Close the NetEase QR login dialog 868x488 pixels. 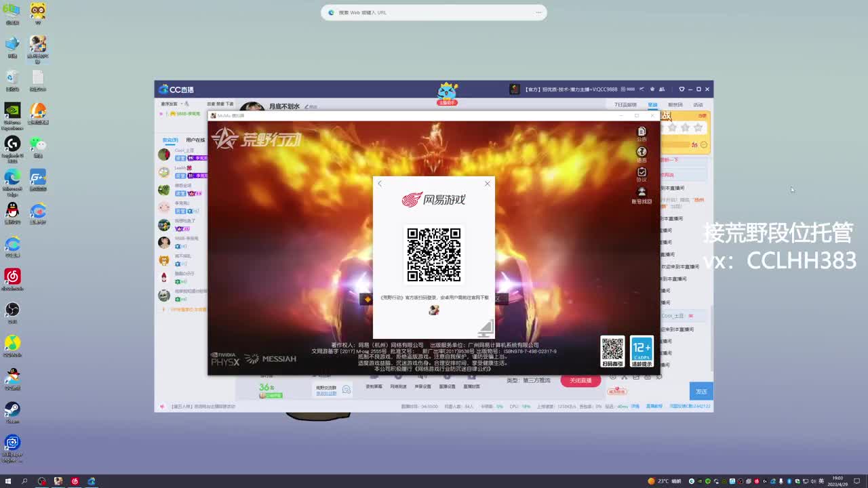(x=487, y=184)
